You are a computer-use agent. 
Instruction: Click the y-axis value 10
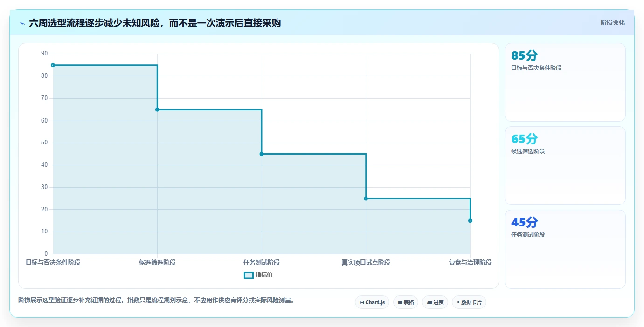coord(44,232)
